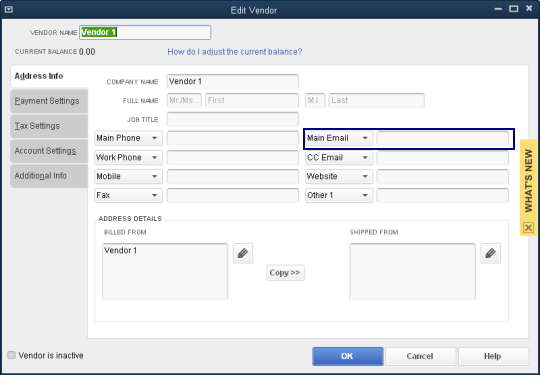Click the Main Email address field
Screen dimensions: 540x375
tap(443, 138)
